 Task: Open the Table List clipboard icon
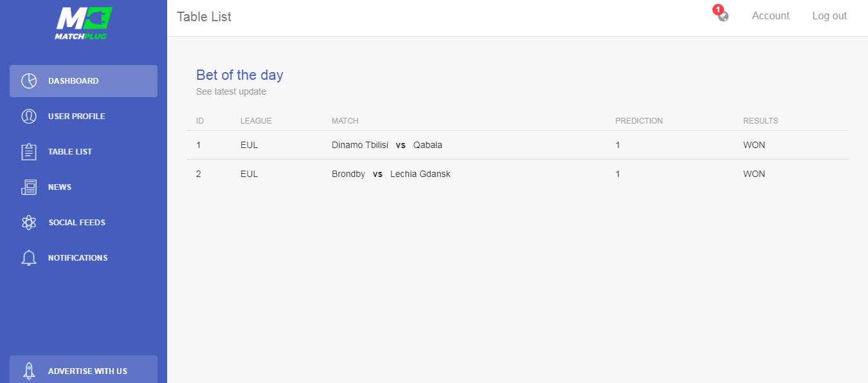[x=29, y=152]
